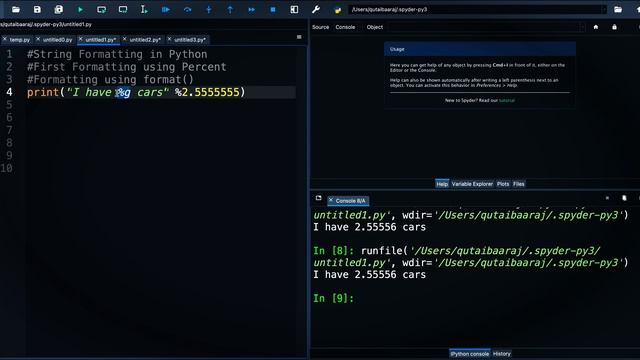Select the untitled1.py tab
Viewport: 640px width, 360px height.
[x=101, y=40]
